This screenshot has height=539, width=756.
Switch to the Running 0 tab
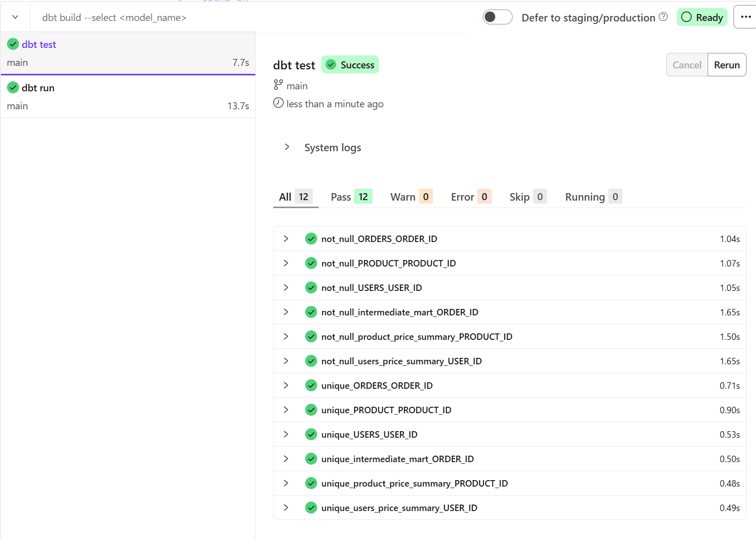[593, 197]
